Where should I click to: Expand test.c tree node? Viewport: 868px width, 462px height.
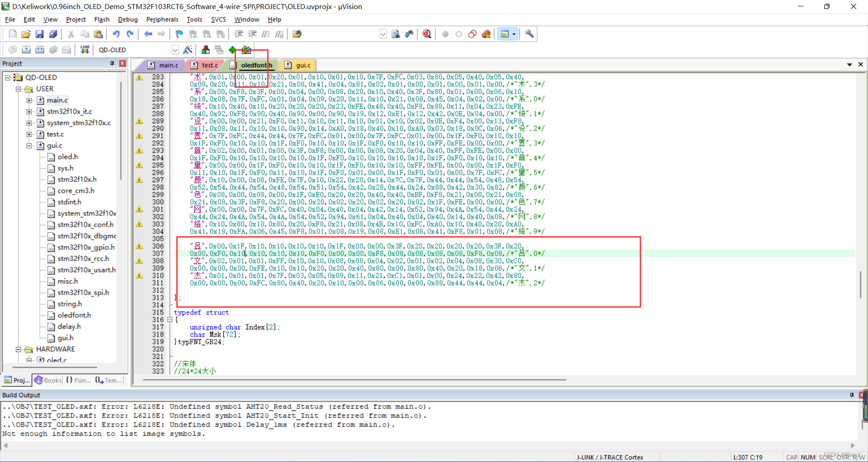click(29, 134)
